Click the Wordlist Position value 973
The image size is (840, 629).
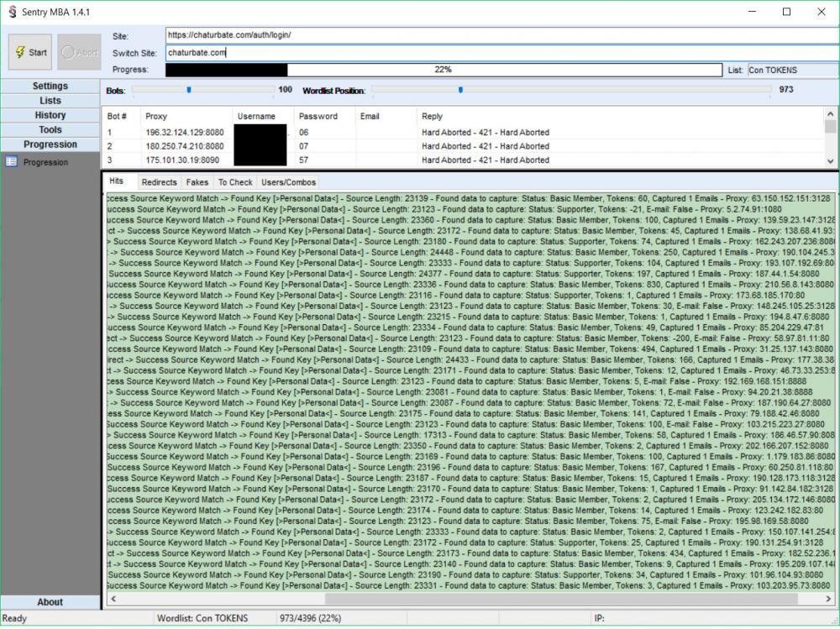tap(786, 90)
